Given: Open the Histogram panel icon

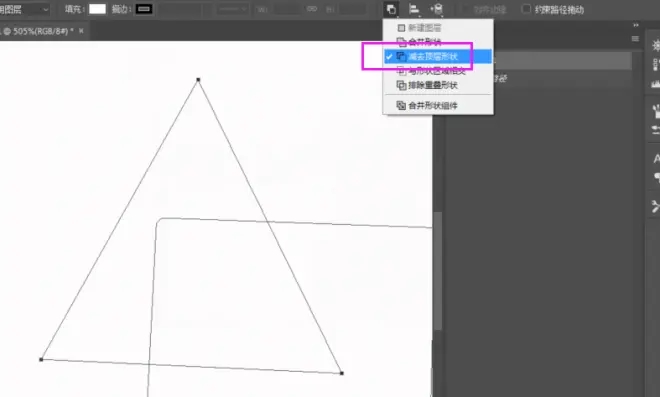Looking at the screenshot, I should tap(656, 84).
